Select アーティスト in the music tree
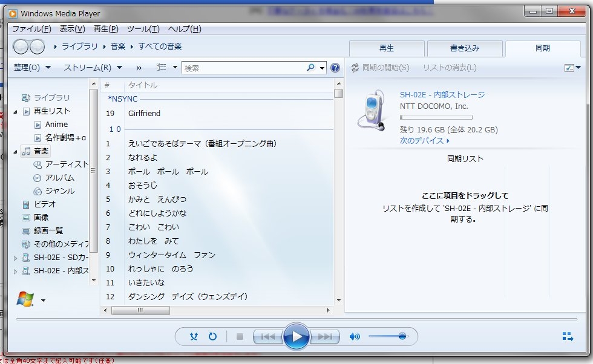 [x=66, y=164]
